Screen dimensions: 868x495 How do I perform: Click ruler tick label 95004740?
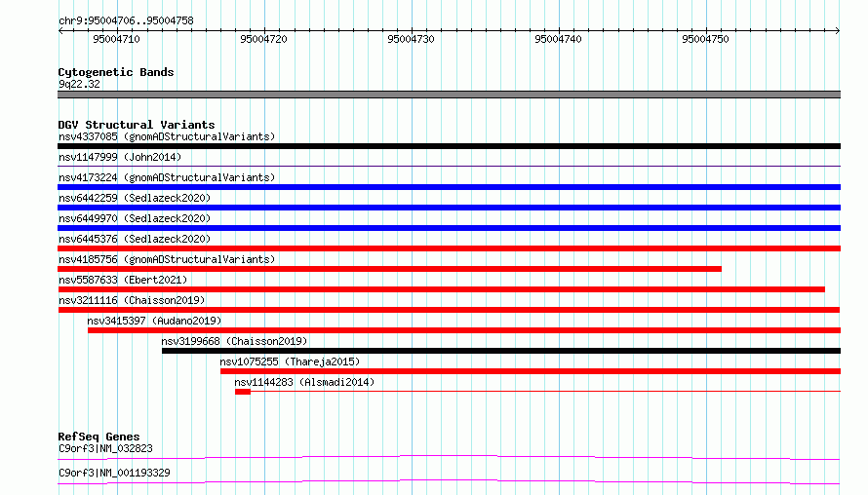pyautogui.click(x=558, y=39)
